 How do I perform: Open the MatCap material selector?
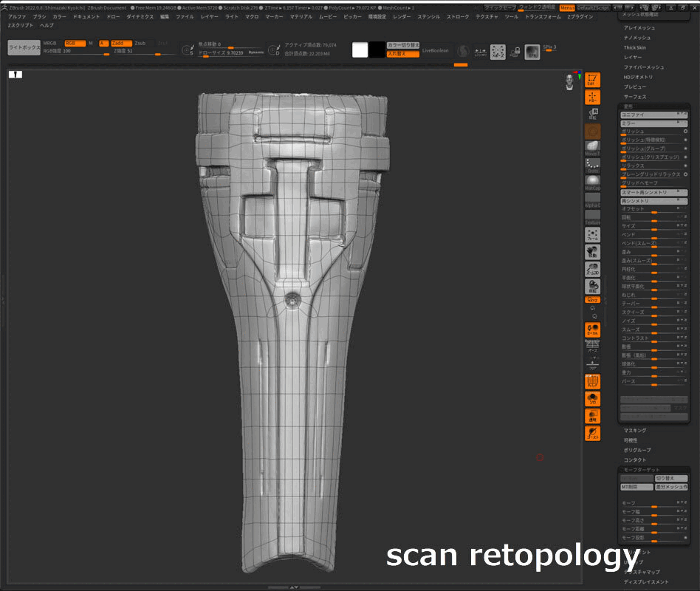(x=592, y=182)
